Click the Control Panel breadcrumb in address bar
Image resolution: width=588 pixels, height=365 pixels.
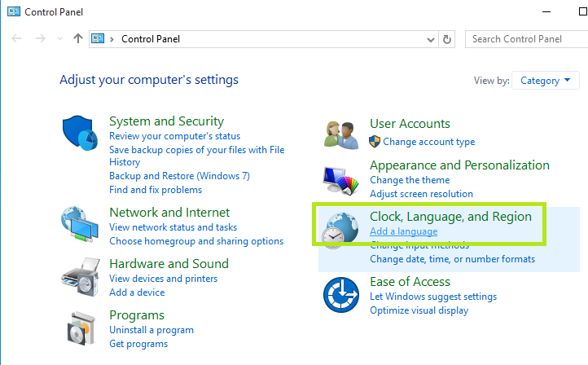click(x=151, y=39)
